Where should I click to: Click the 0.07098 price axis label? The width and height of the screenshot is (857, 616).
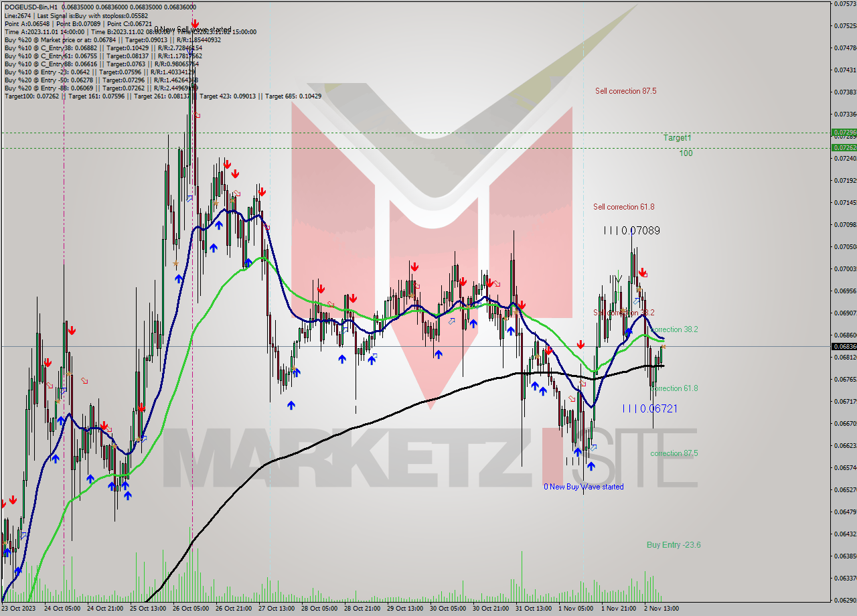[x=845, y=224]
